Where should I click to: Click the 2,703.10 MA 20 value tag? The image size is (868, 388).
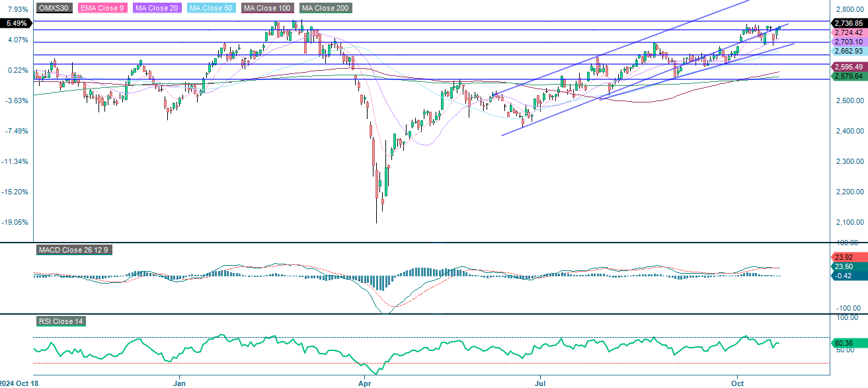(x=848, y=42)
